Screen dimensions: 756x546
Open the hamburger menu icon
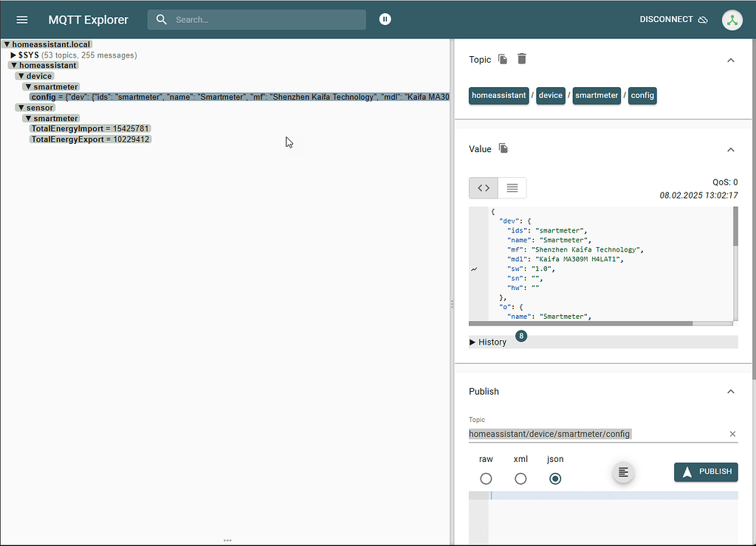point(21,19)
